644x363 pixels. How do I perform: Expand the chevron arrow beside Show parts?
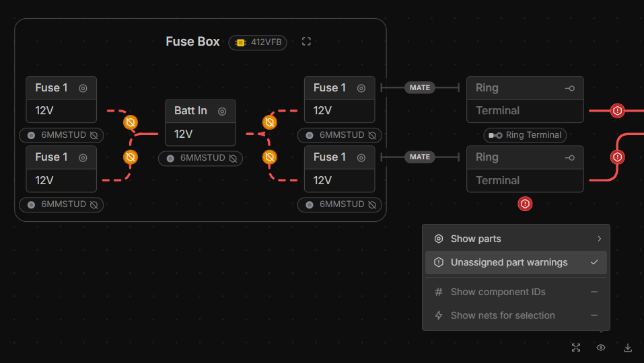(599, 239)
